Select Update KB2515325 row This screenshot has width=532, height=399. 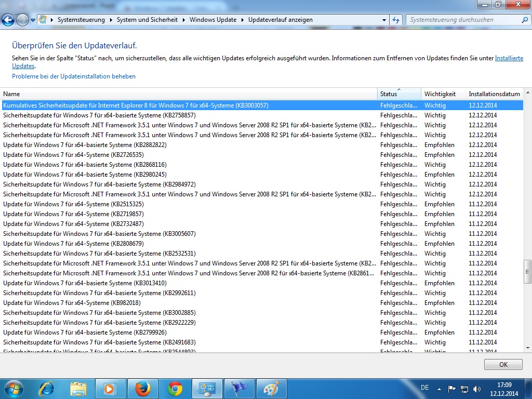(x=262, y=204)
